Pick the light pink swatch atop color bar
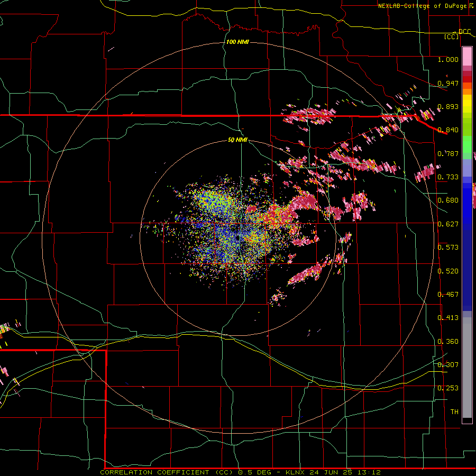 point(467,56)
